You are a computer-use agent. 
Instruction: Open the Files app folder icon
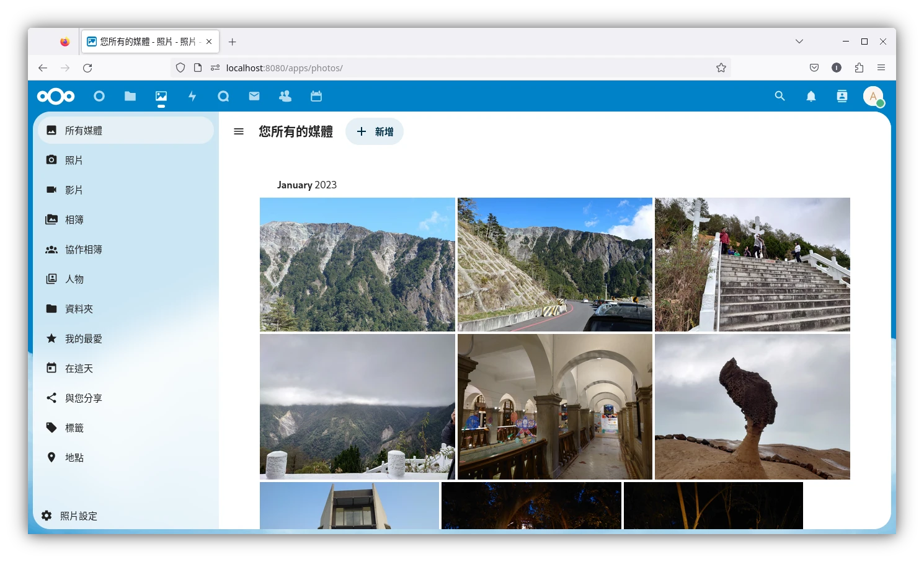click(x=130, y=96)
